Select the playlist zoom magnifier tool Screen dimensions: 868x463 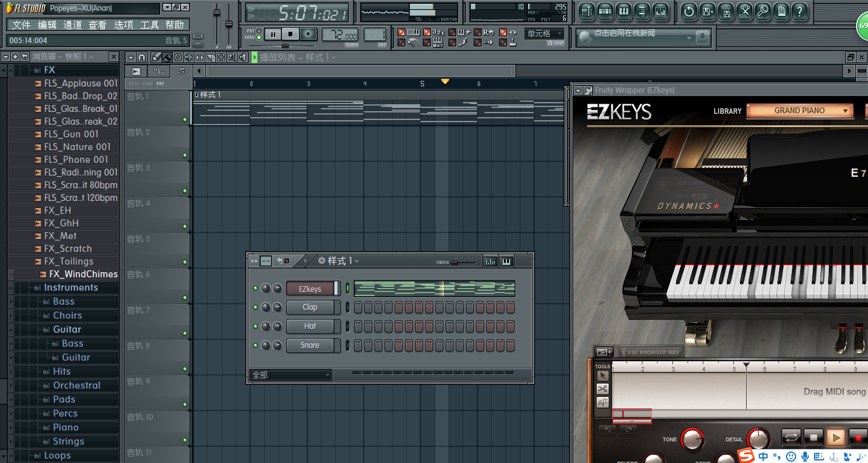pos(231,57)
